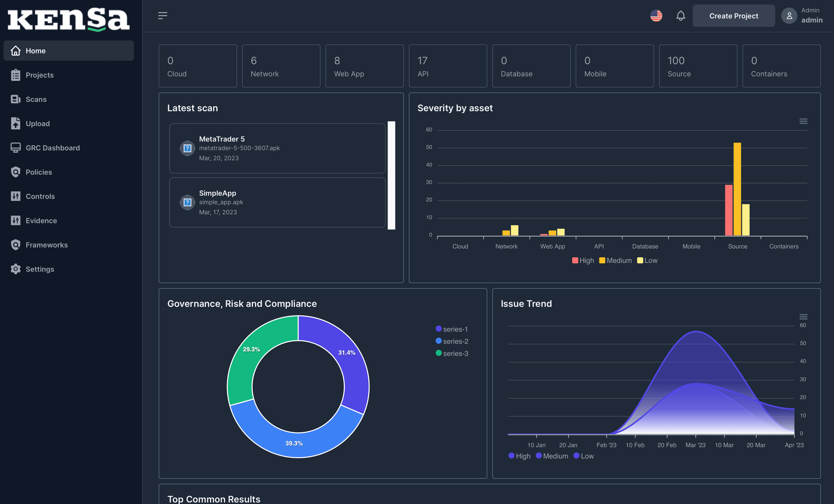
Task: Open the SimpleApp scan entry
Action: point(277,202)
